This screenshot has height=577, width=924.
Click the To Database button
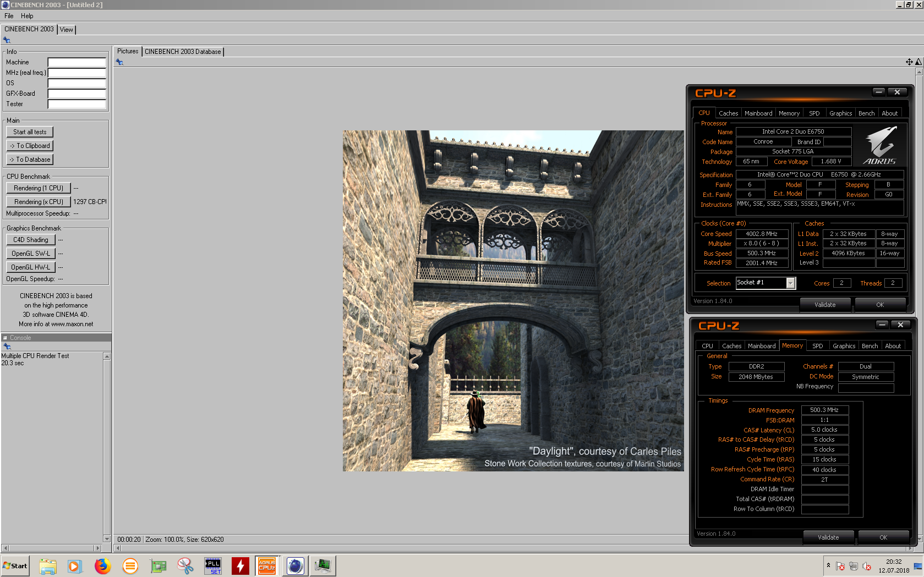(x=30, y=160)
